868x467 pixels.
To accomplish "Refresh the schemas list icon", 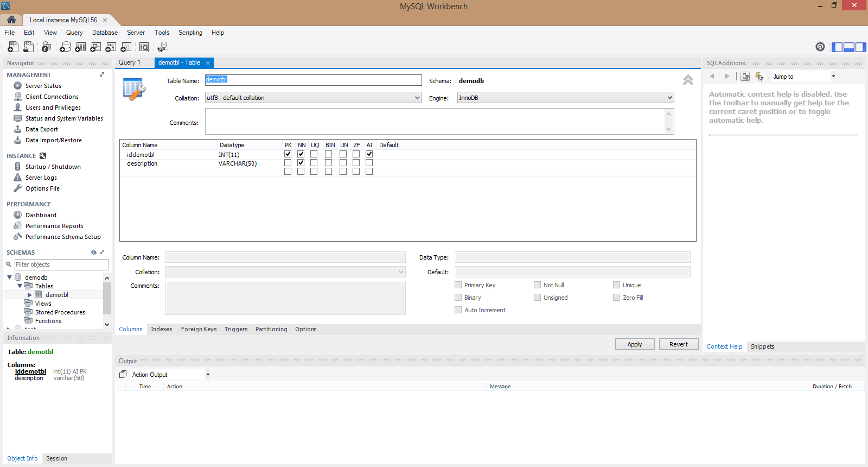I will coord(94,253).
